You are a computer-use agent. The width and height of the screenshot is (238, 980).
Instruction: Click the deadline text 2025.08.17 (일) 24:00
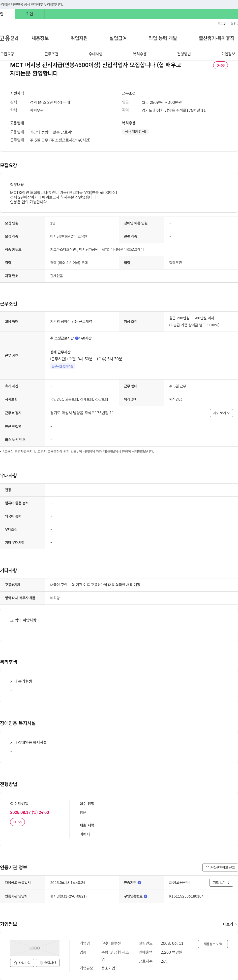[30, 812]
